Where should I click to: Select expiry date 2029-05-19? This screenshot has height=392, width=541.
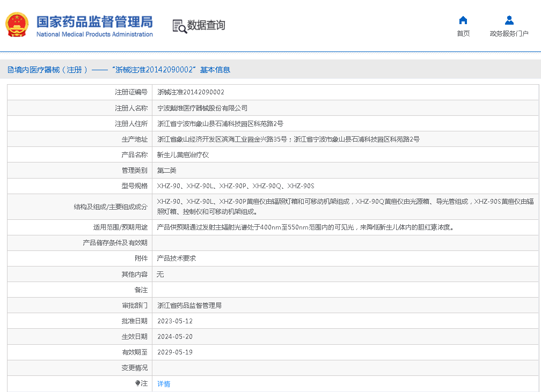(175, 352)
